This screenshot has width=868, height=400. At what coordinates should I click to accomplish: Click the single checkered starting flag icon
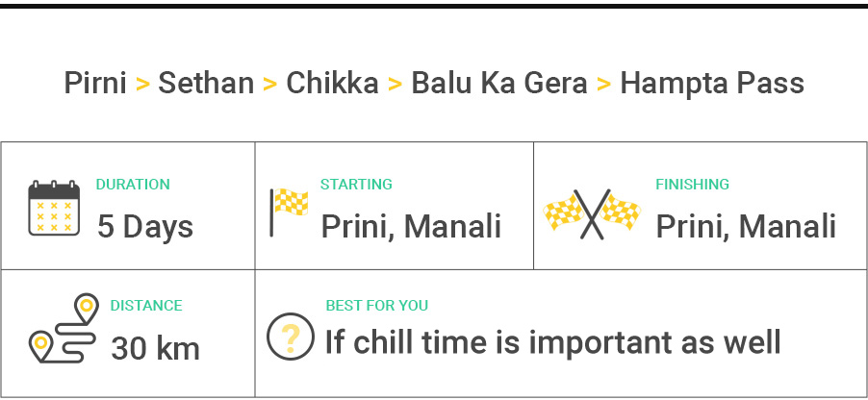click(x=289, y=211)
